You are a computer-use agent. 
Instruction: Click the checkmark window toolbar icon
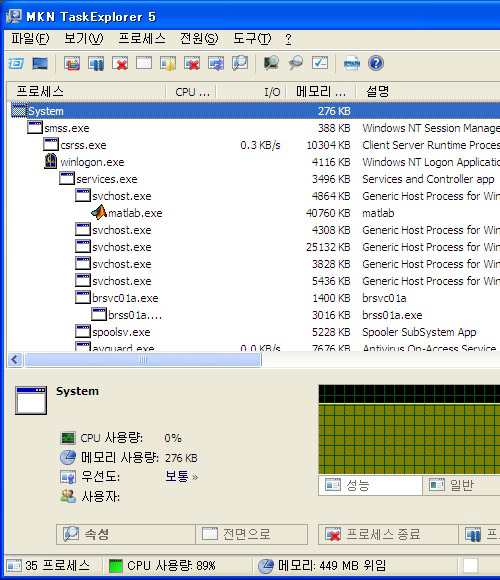tap(320, 63)
